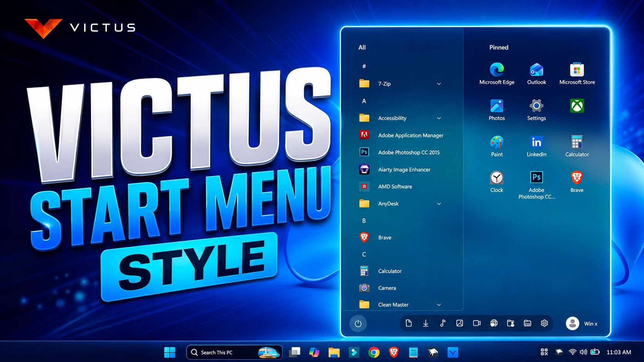Open the File Explorer shortcut in Start menu
The width and height of the screenshot is (644, 362).
(527, 323)
